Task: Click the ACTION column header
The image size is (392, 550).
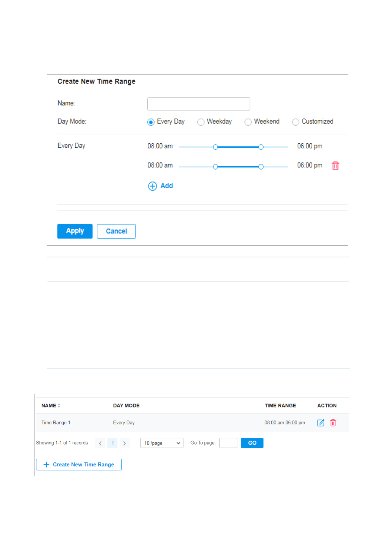Action: coord(327,405)
